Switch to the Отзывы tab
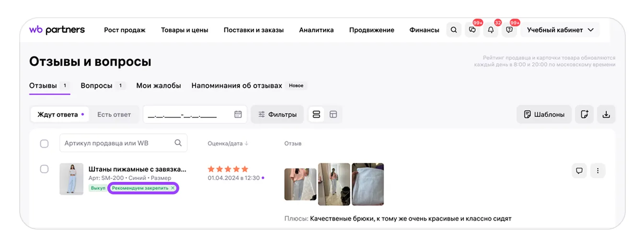The image size is (644, 247). [49, 86]
